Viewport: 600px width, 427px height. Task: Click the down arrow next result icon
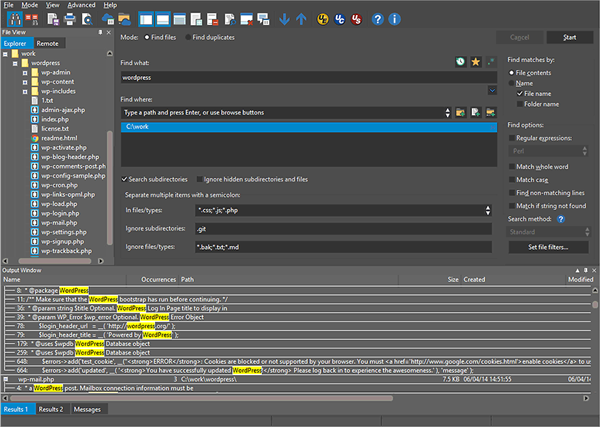coord(284,19)
